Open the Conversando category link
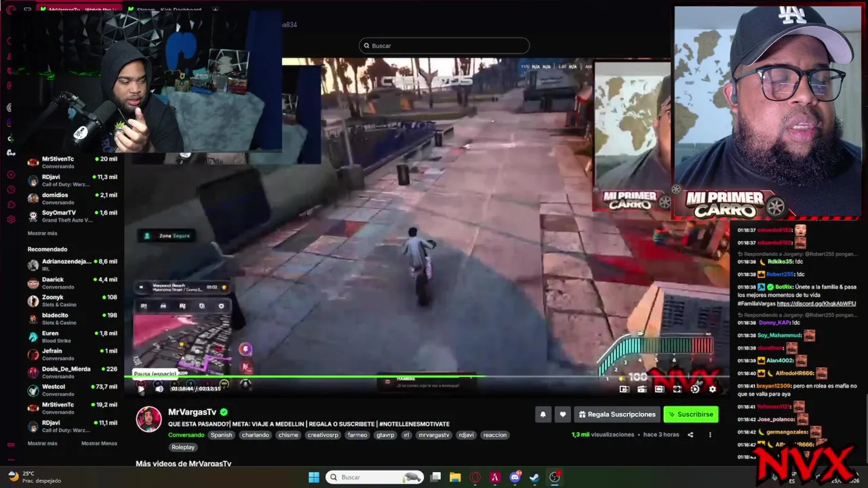The width and height of the screenshot is (868, 488). 186,435
